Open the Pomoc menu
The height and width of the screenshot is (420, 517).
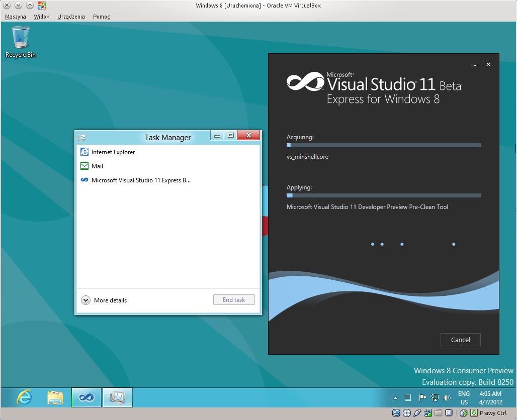(x=101, y=17)
